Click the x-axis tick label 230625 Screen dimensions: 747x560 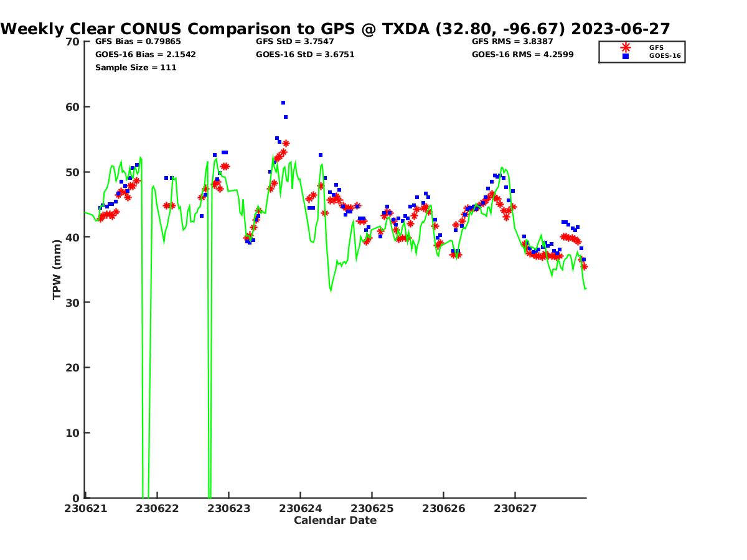click(372, 508)
